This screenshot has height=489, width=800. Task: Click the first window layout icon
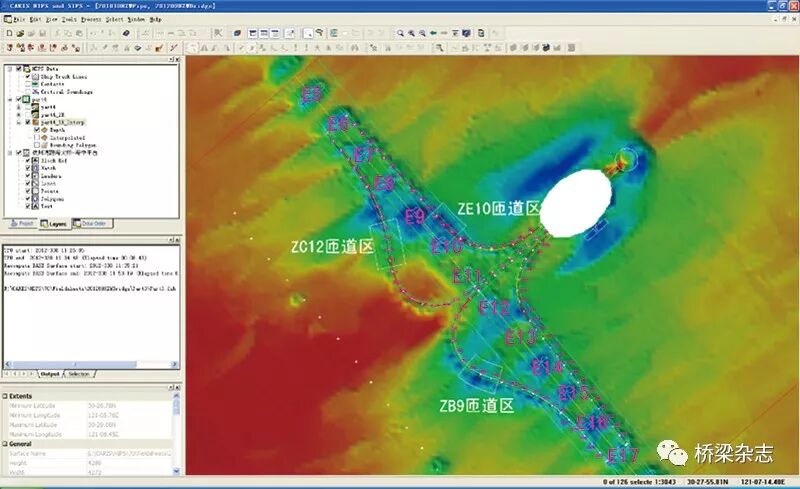[x=253, y=33]
